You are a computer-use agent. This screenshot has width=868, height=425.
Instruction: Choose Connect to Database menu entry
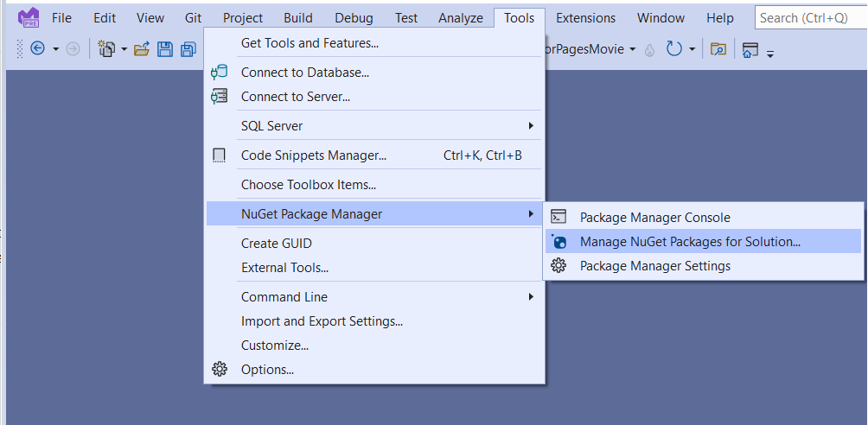coord(304,73)
